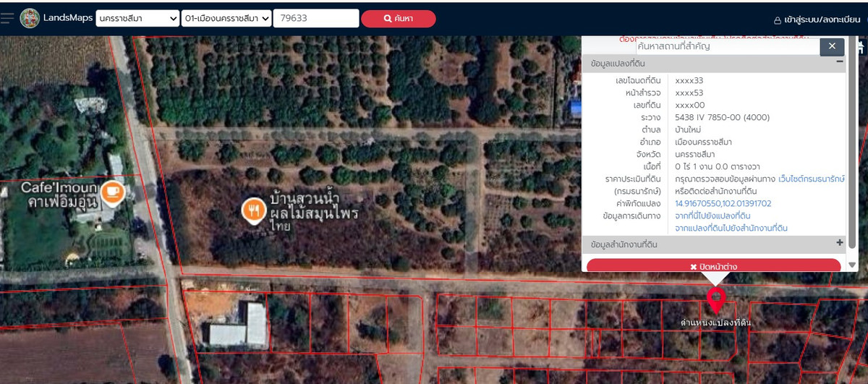Open the district dropdown 01-เมืองนครราชสีมา
Screen dimensions: 868x384
226,19
